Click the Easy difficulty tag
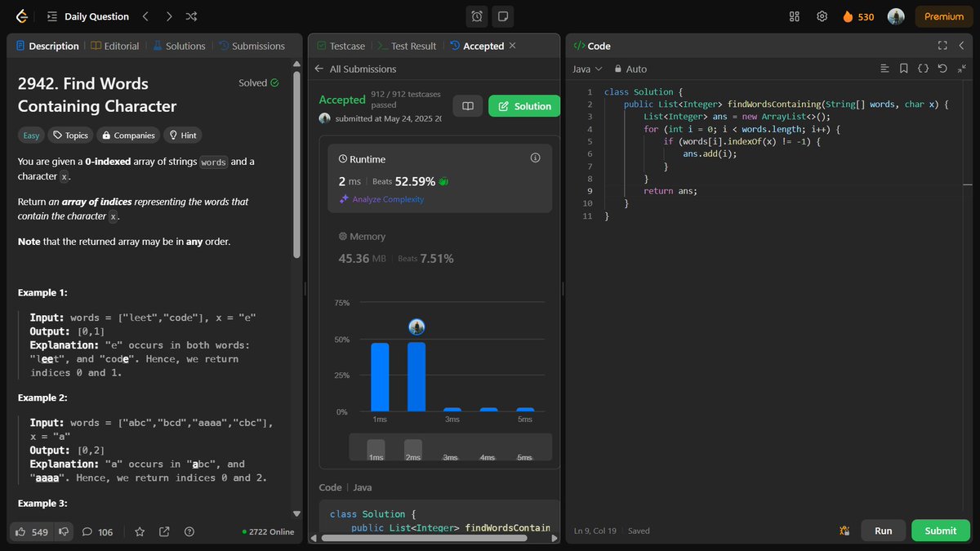The image size is (980, 551). 29,136
